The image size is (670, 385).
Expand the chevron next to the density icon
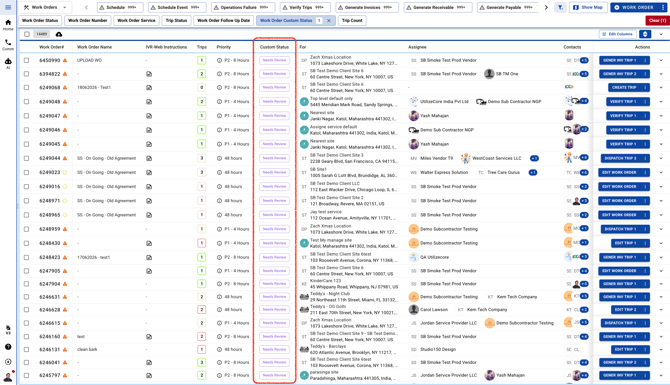661,34
